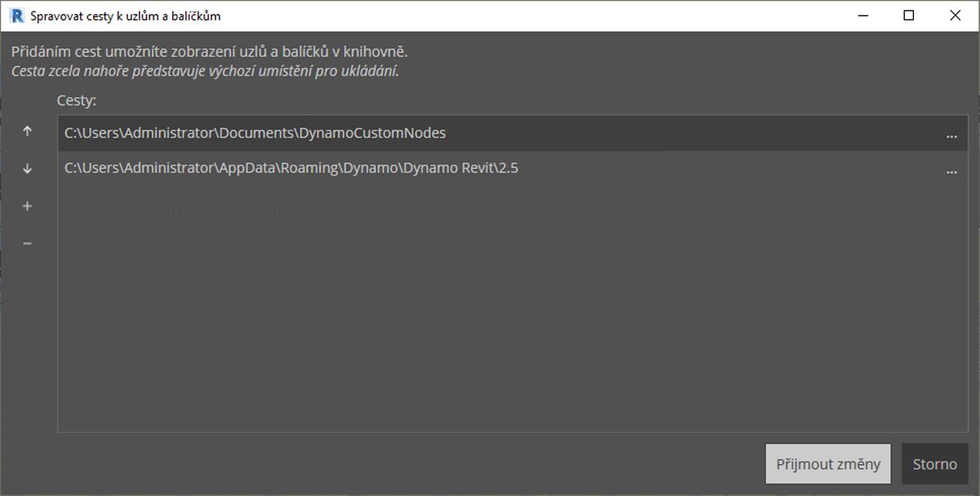
Task: Move selected path down with arrow
Action: point(27,168)
